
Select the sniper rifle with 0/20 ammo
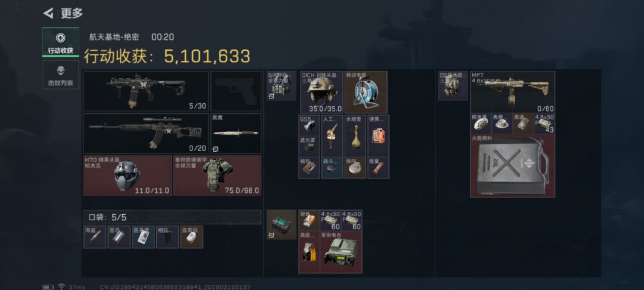146,134
